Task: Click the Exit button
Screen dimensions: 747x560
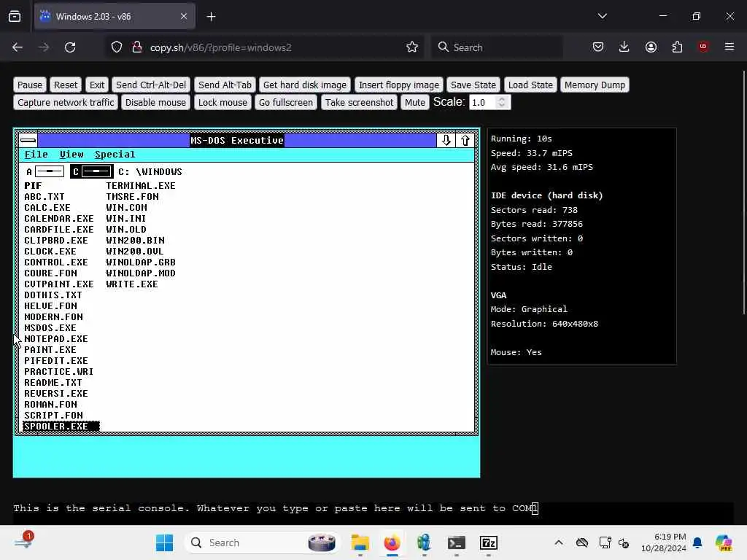Action: [x=97, y=85]
